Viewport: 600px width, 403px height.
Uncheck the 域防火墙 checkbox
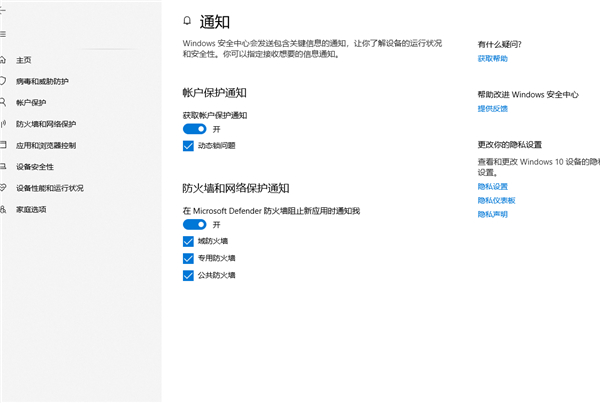pos(188,241)
